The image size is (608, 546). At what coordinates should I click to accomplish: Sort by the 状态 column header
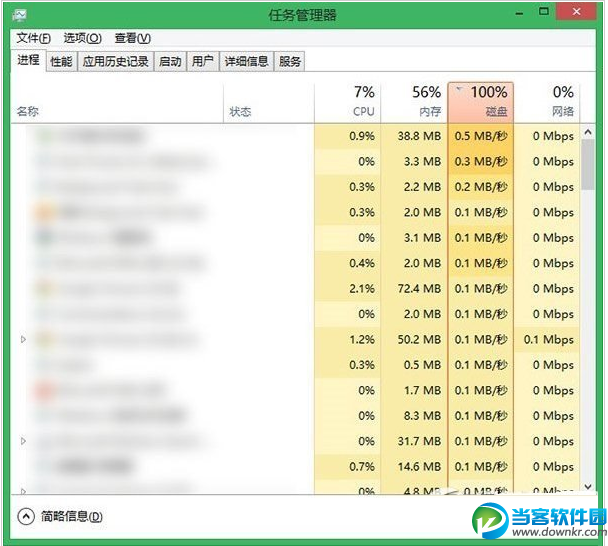point(268,103)
